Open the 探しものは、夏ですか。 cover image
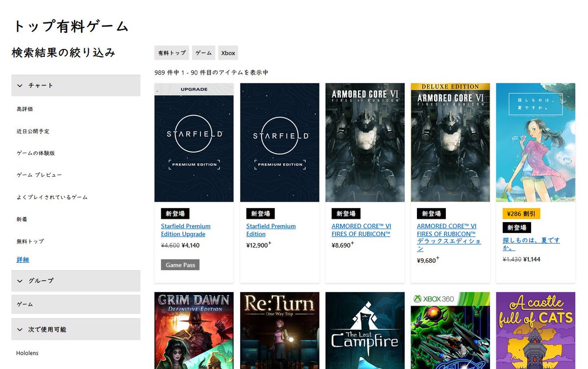Viewport: 588px width, 369px height. pos(536,142)
